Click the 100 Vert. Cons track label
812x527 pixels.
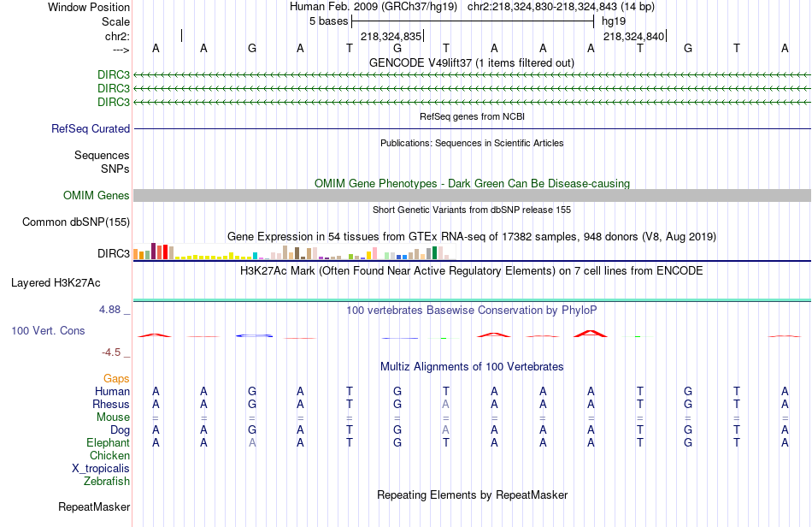pos(48,330)
